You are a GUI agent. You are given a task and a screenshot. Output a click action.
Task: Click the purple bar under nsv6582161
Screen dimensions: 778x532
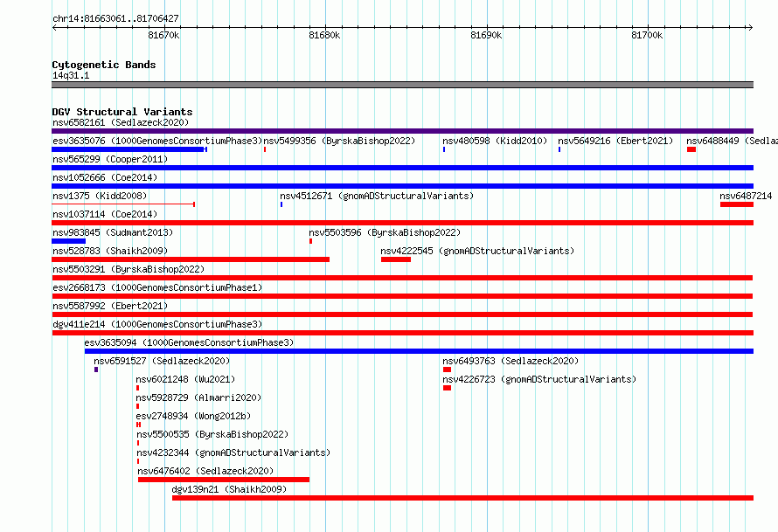402,131
